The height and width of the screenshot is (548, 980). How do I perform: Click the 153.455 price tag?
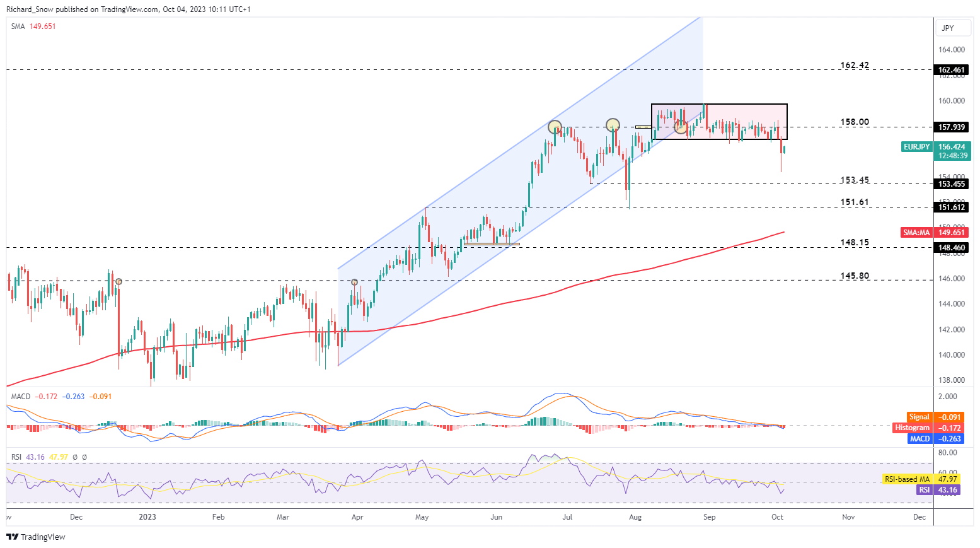coord(952,184)
